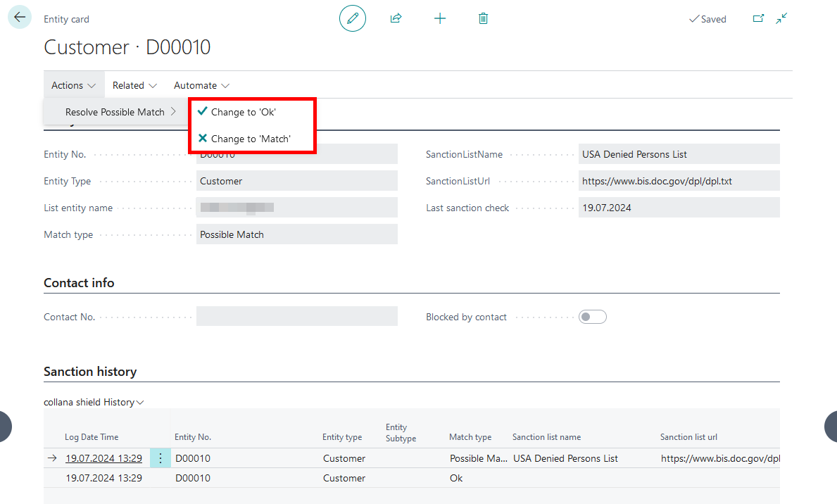Toggle the Blocked by contact switch
The width and height of the screenshot is (837, 504).
(593, 317)
